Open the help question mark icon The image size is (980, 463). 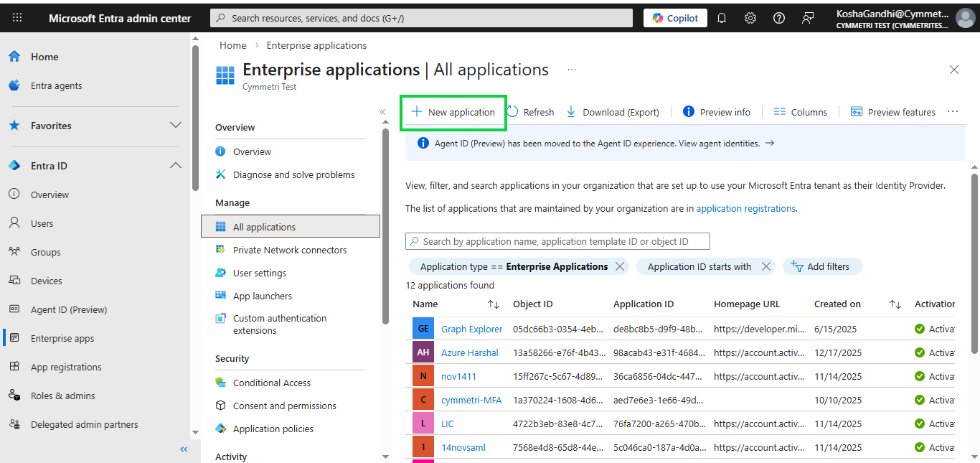(x=779, y=18)
